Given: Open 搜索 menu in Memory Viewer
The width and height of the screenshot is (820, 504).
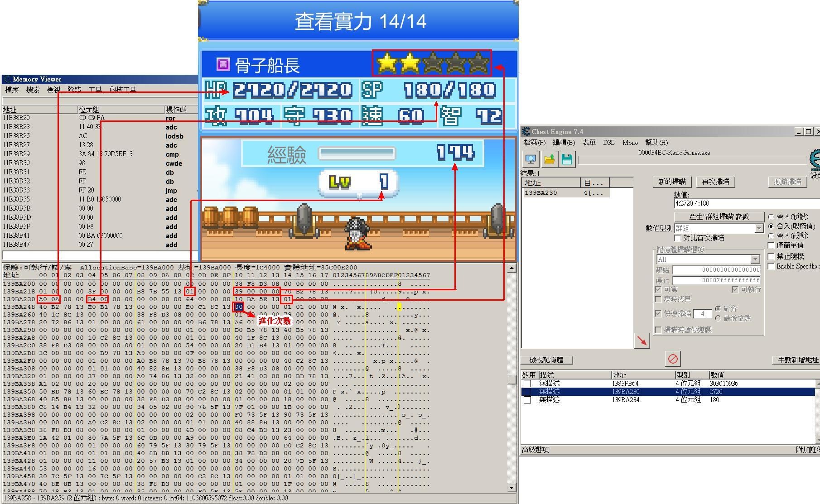Looking at the screenshot, I should click(x=33, y=90).
